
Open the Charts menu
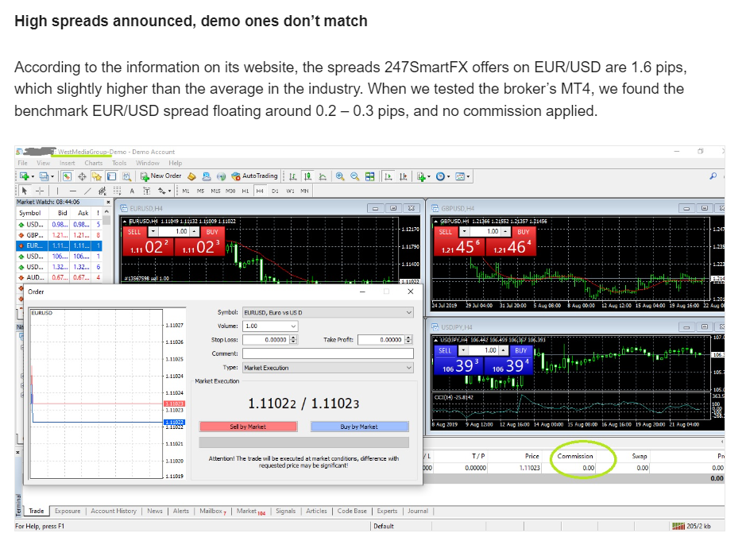coord(94,163)
